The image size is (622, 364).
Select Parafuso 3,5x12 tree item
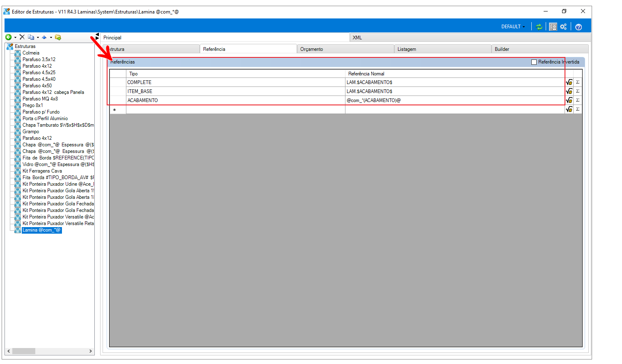pos(39,59)
